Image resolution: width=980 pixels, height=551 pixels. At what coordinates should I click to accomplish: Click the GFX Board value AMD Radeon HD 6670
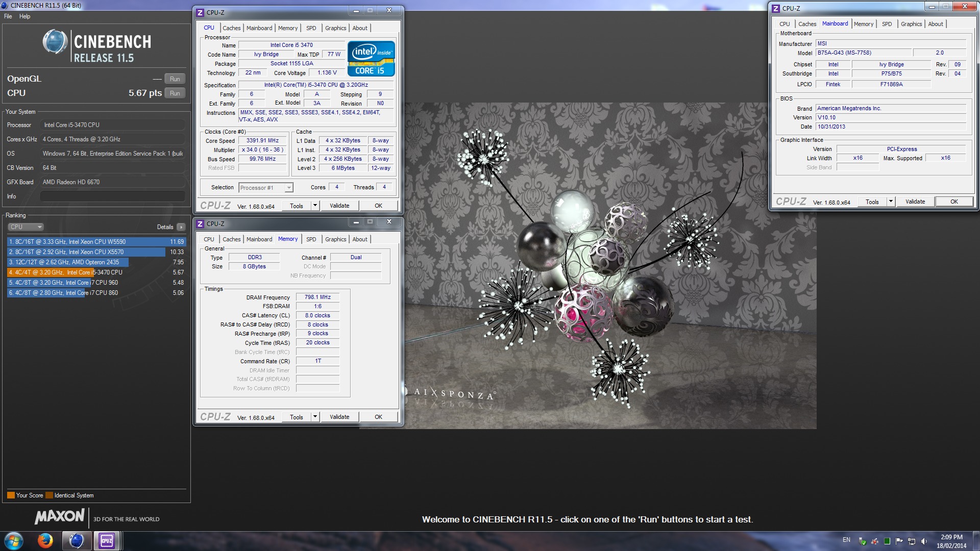tap(112, 182)
